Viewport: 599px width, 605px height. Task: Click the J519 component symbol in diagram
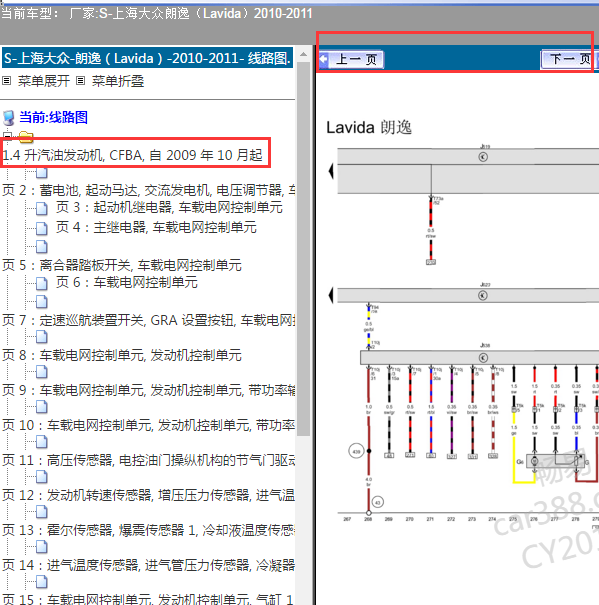click(x=483, y=157)
